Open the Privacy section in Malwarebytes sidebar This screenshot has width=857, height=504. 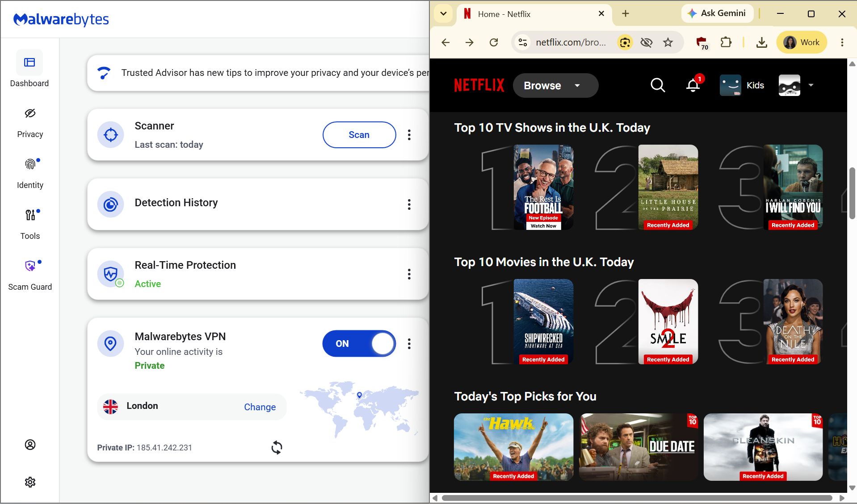tap(30, 123)
